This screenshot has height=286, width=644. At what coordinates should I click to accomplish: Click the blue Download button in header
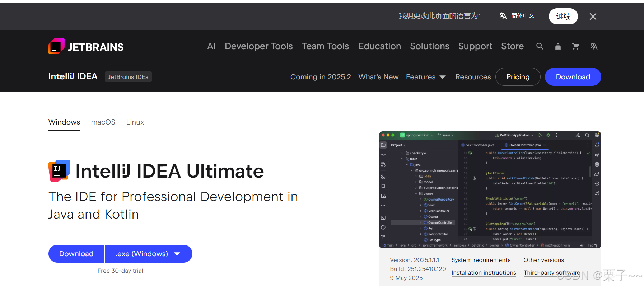tap(573, 77)
